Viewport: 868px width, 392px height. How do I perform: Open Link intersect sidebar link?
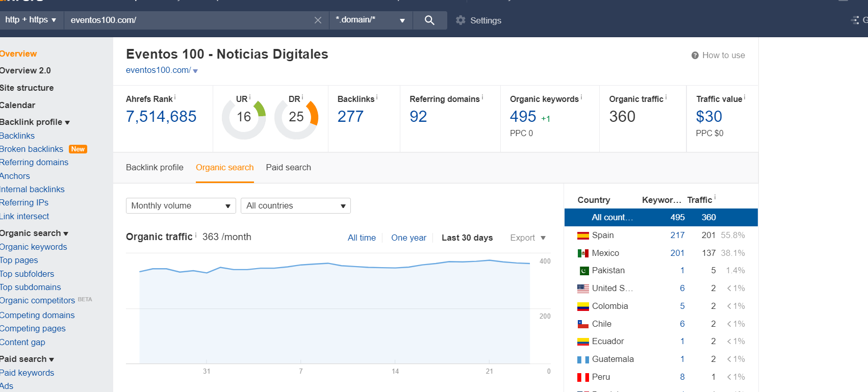click(24, 217)
